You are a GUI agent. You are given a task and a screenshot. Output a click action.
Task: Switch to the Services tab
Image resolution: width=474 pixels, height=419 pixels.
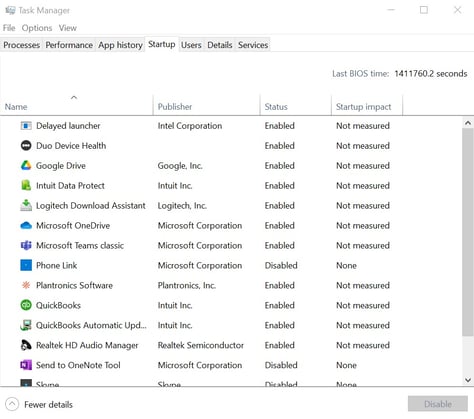tap(253, 45)
